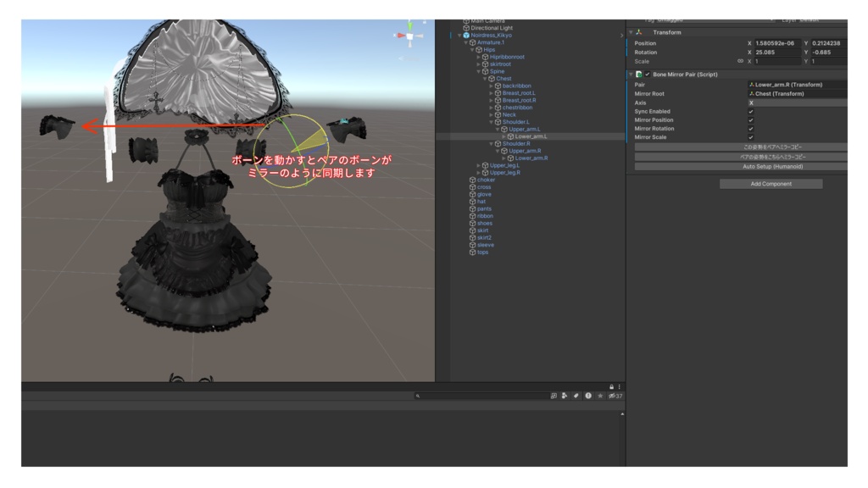868x488 pixels.
Task: Collapse the Hips node
Action: click(x=472, y=50)
